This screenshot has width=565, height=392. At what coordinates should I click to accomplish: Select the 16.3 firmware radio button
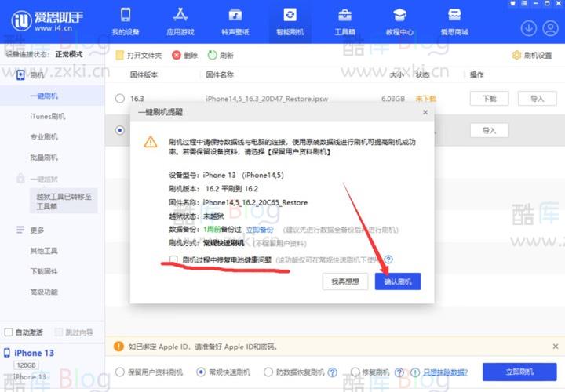(x=120, y=98)
